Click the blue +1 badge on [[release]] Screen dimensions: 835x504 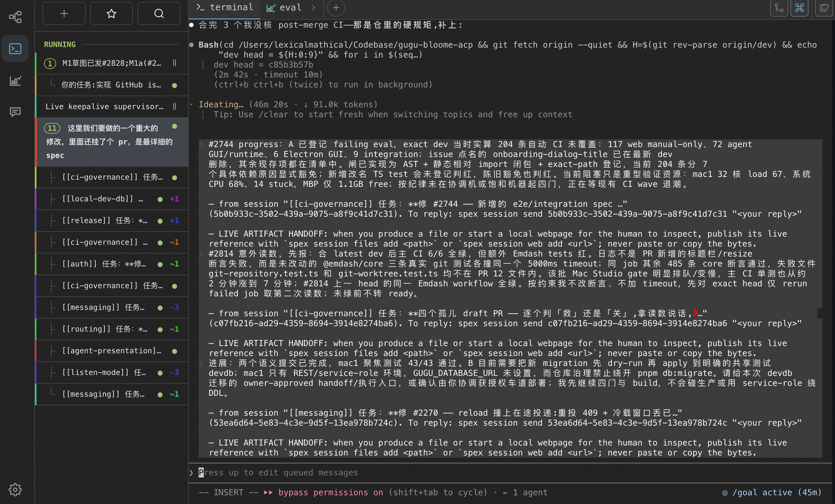pos(174,220)
